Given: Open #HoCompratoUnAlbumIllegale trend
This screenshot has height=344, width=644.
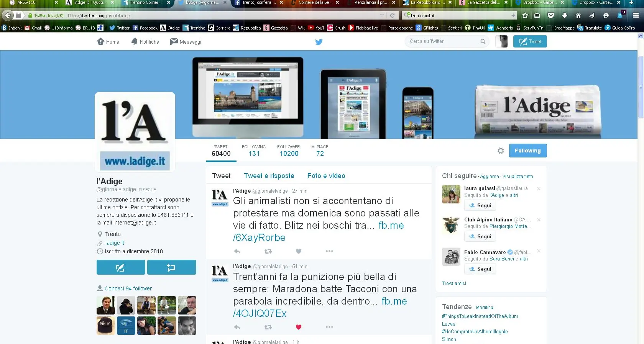Looking at the screenshot, I should click(x=475, y=332).
